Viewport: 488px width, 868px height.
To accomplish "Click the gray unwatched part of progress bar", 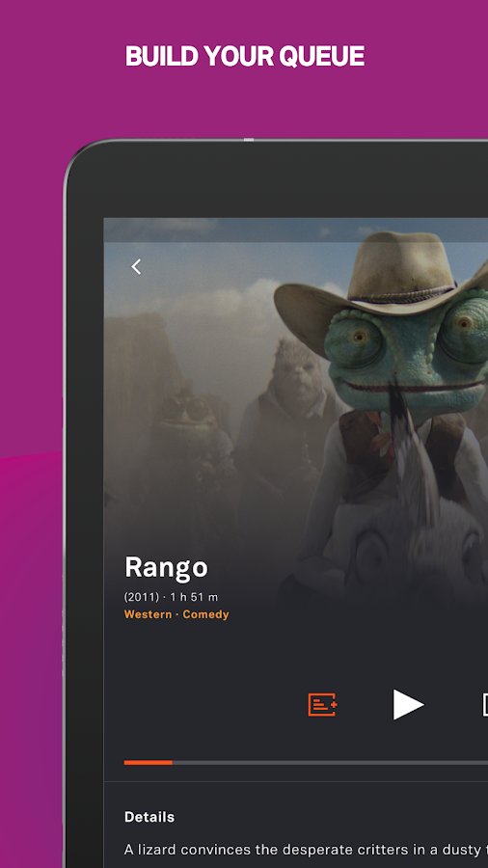I will (x=330, y=762).
